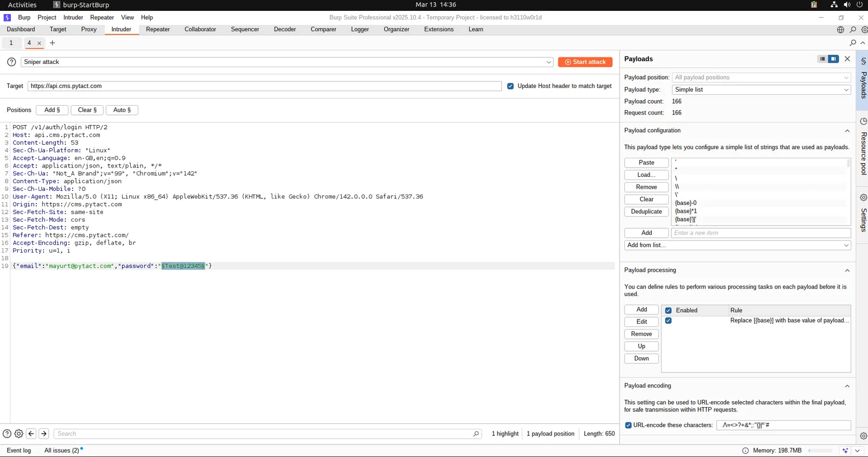
Task: Click the search magnifier beside the globe icon
Action: 853,30
